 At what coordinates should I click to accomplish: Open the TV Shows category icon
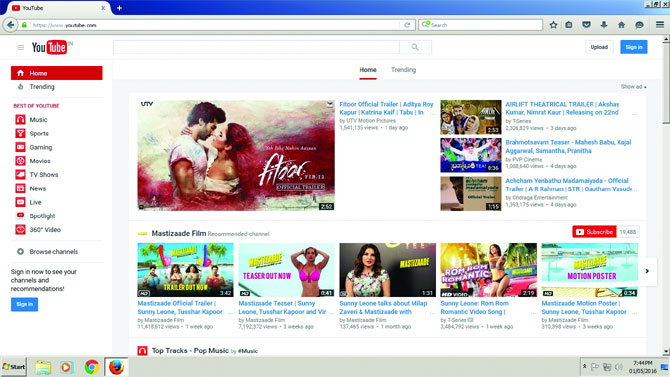20,174
